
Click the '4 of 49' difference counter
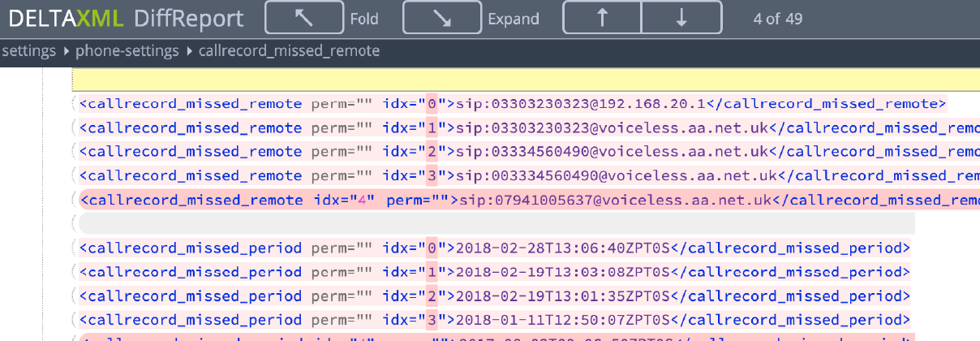[777, 19]
